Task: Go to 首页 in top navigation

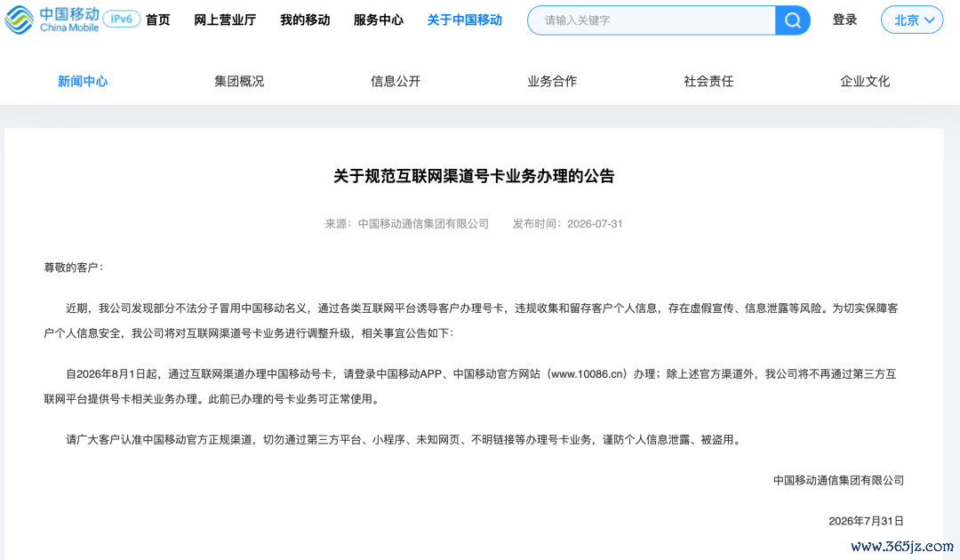Action: [158, 20]
